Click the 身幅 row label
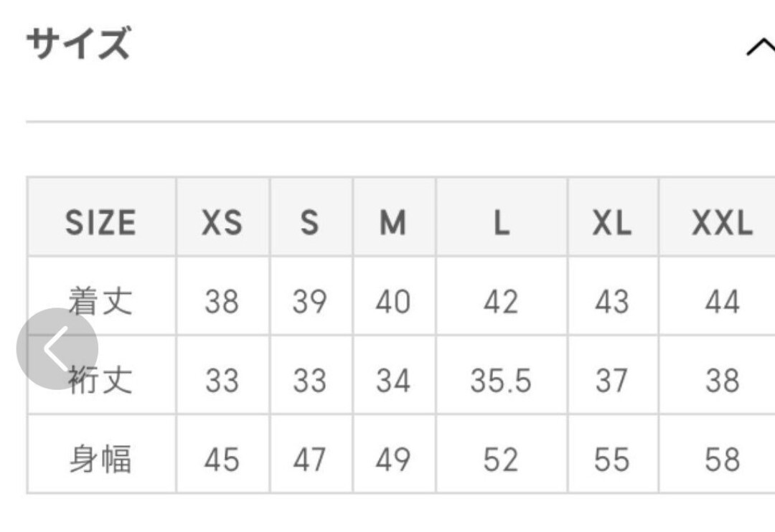The width and height of the screenshot is (775, 532). (x=101, y=459)
